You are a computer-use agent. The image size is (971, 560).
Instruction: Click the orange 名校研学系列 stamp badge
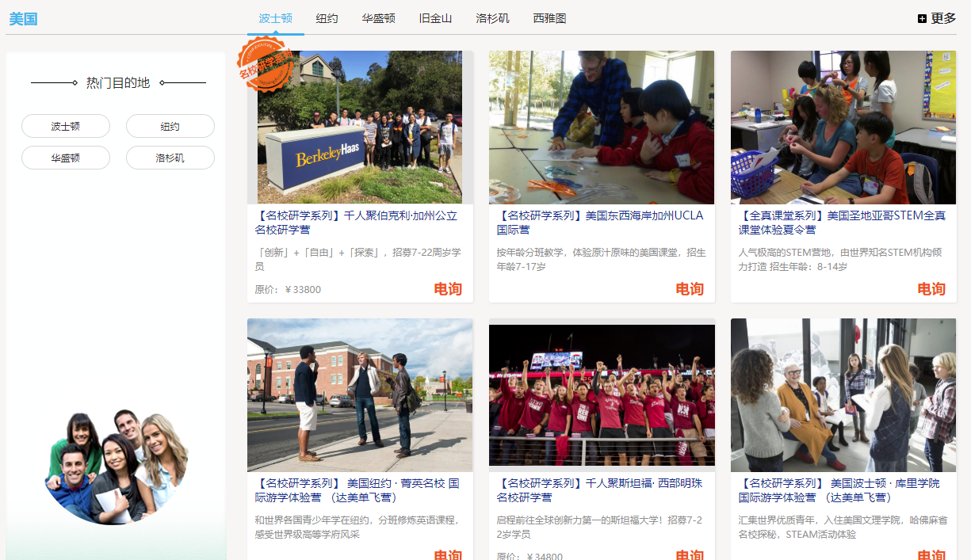tap(266, 64)
